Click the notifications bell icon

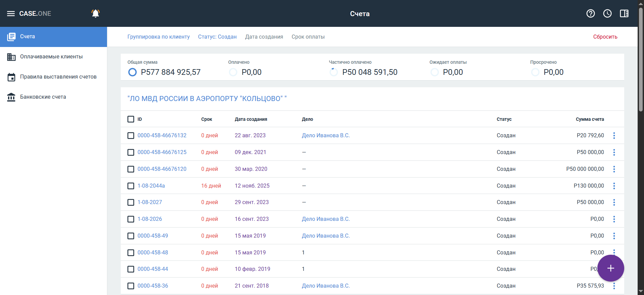(x=96, y=13)
